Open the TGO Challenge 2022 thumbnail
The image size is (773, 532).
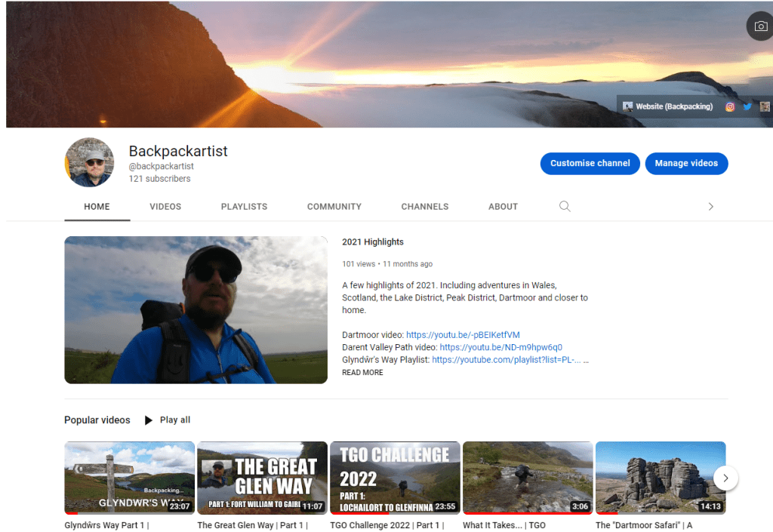(395, 477)
